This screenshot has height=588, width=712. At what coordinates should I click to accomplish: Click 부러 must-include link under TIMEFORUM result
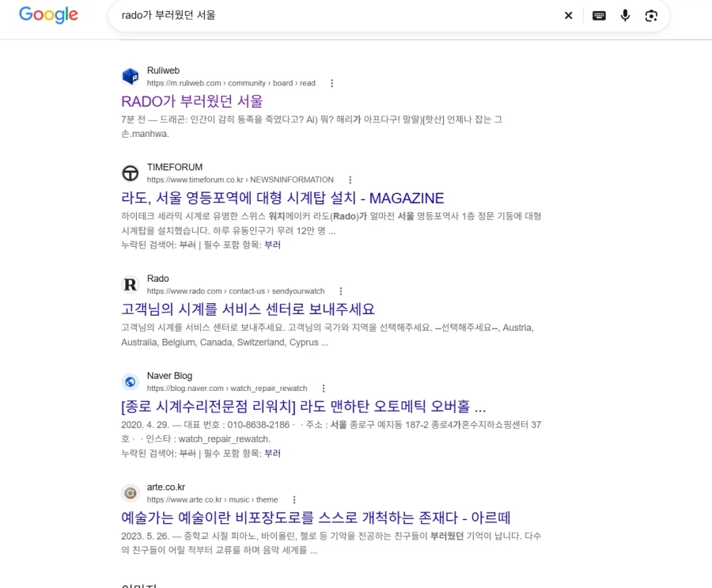(272, 245)
